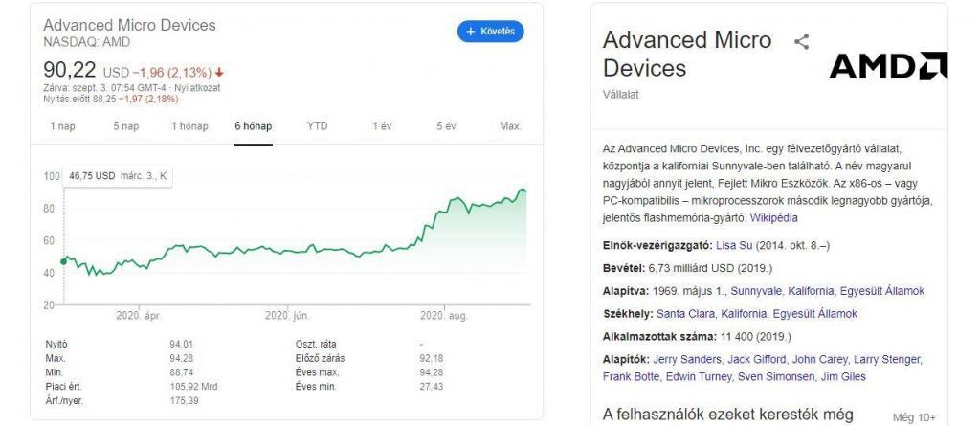Select the 1 nap chart range tab
This screenshot has height=426, width=980.
(62, 126)
